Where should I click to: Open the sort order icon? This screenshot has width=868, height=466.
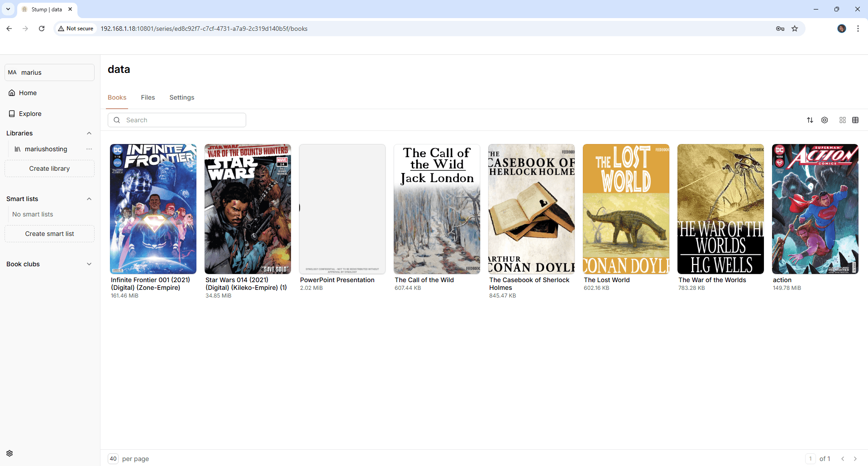pyautogui.click(x=810, y=120)
